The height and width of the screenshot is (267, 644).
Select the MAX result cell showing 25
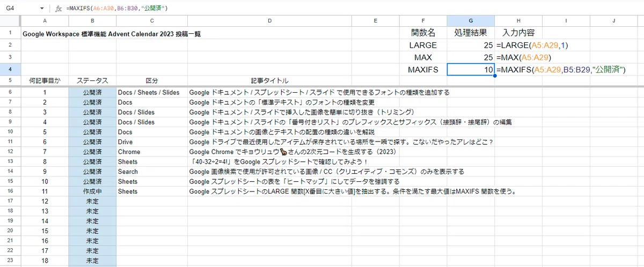[471, 57]
